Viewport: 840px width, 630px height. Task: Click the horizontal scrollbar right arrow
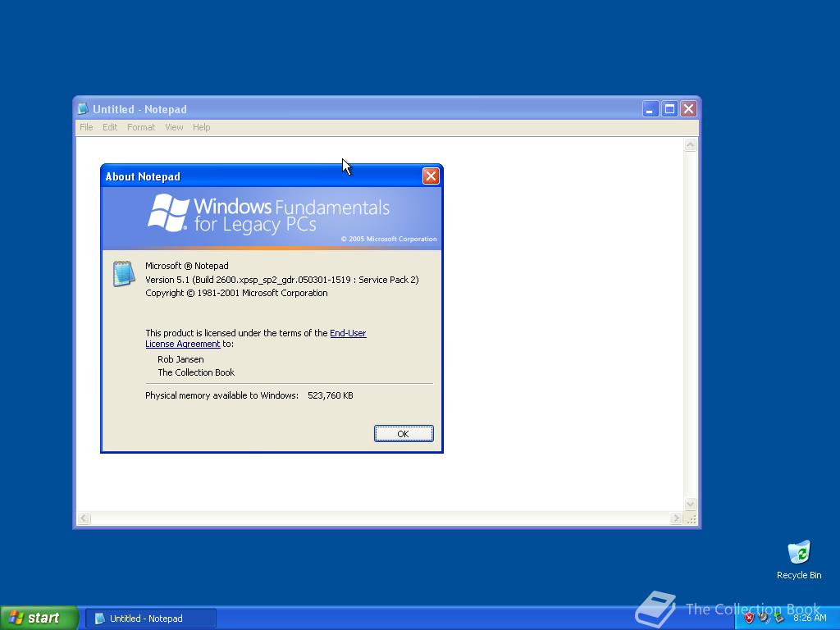coord(676,518)
